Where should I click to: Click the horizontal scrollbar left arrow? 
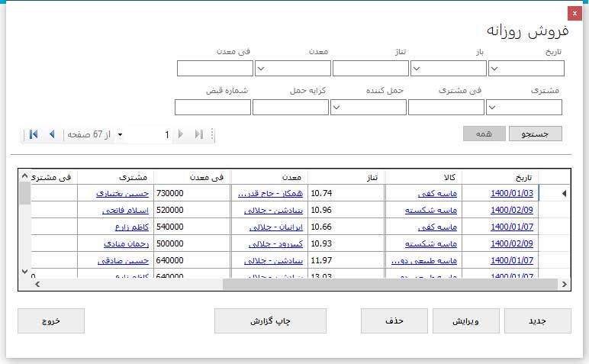tap(24, 284)
